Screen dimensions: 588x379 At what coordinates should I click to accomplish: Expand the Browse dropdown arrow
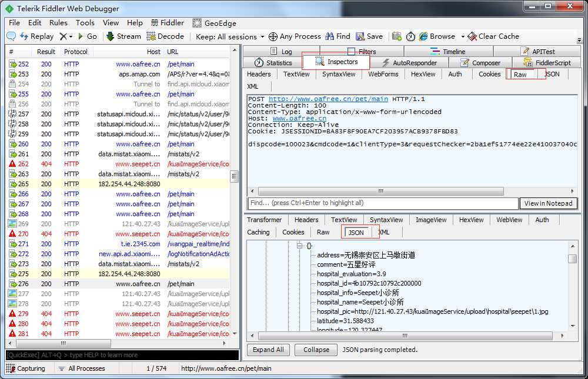coord(463,37)
